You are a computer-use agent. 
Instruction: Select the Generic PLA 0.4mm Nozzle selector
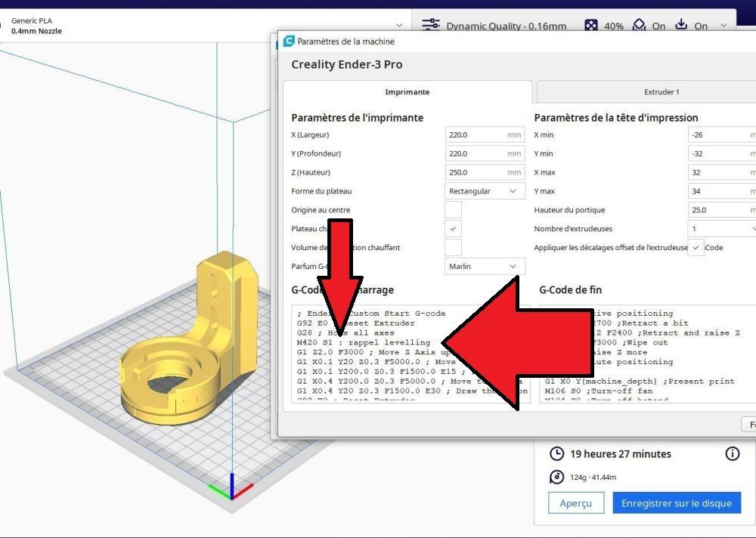click(x=204, y=26)
